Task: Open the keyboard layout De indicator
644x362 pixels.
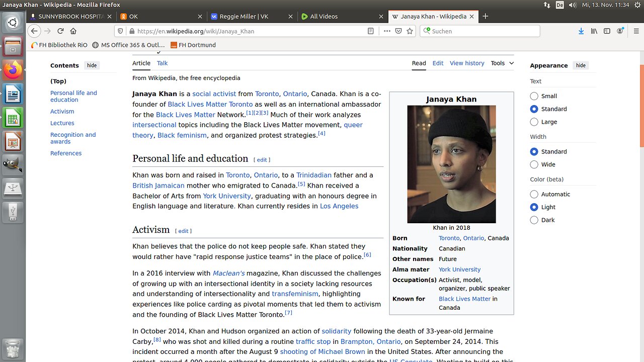Action: click(x=560, y=5)
